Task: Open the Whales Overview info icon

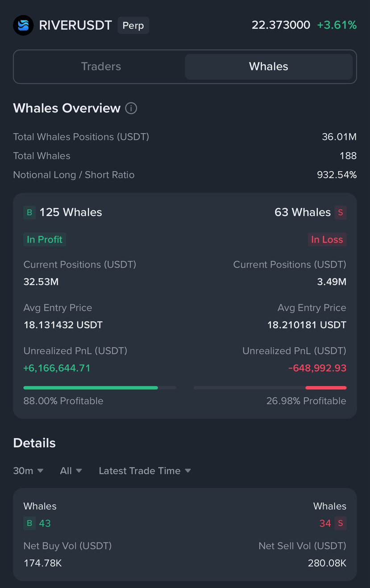Action: [x=131, y=108]
